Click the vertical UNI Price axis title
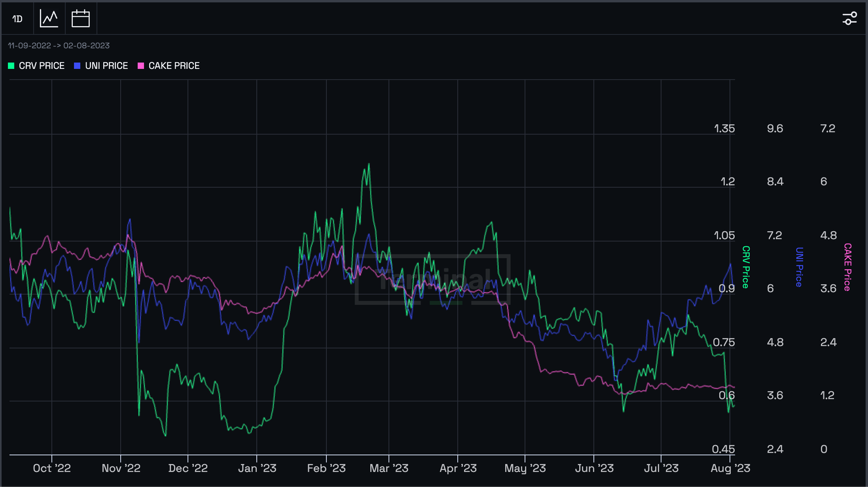This screenshot has height=487, width=868. click(799, 267)
